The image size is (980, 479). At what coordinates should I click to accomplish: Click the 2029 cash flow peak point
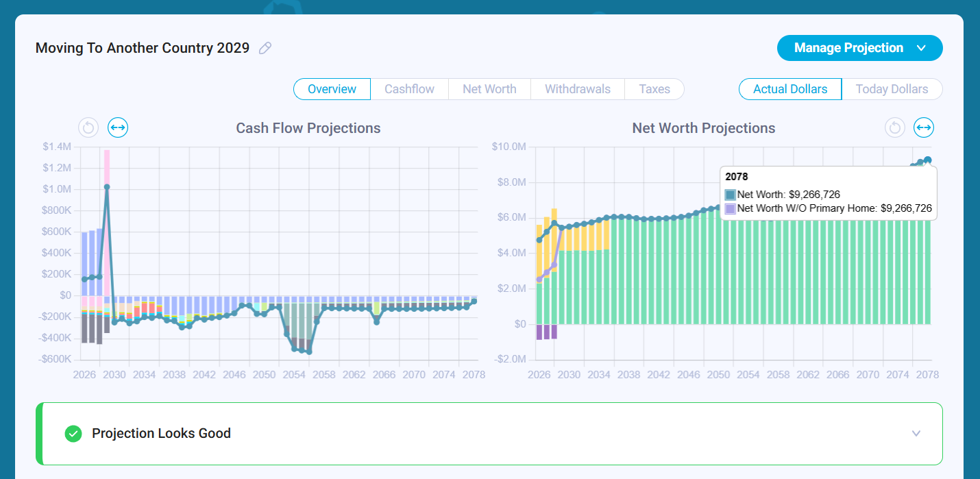(107, 186)
